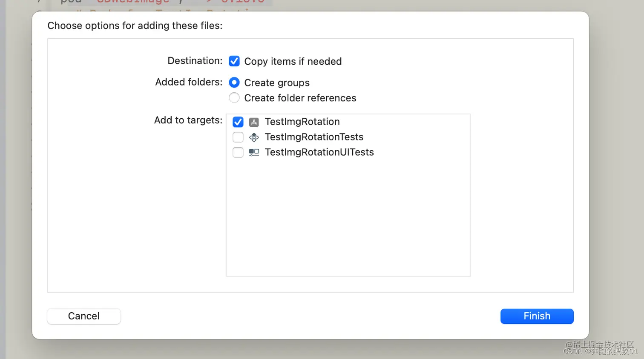Image resolution: width=644 pixels, height=359 pixels.
Task: Click the TestImgRotationUITests UI test icon
Action: [x=254, y=152]
